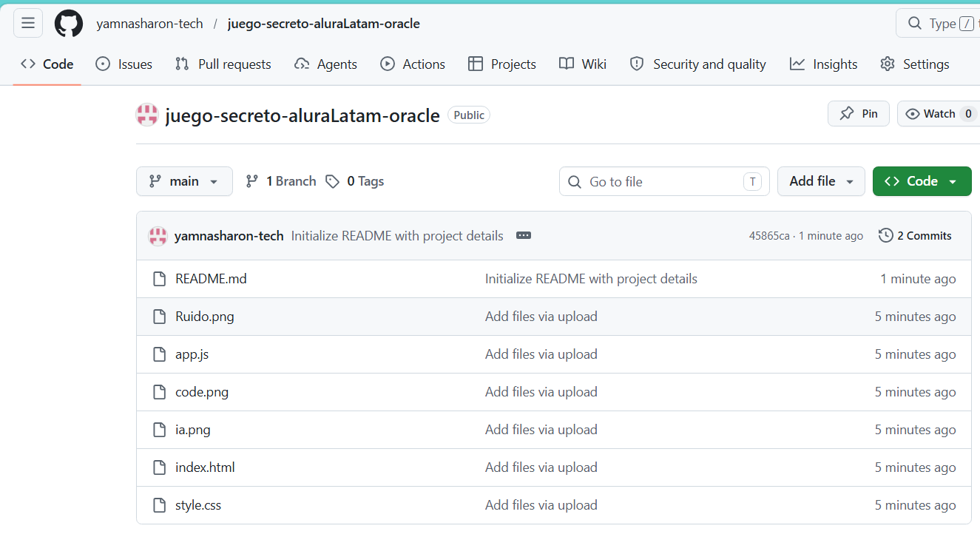The height and width of the screenshot is (537, 980).
Task: Click README.md commit message in file list
Action: point(591,279)
